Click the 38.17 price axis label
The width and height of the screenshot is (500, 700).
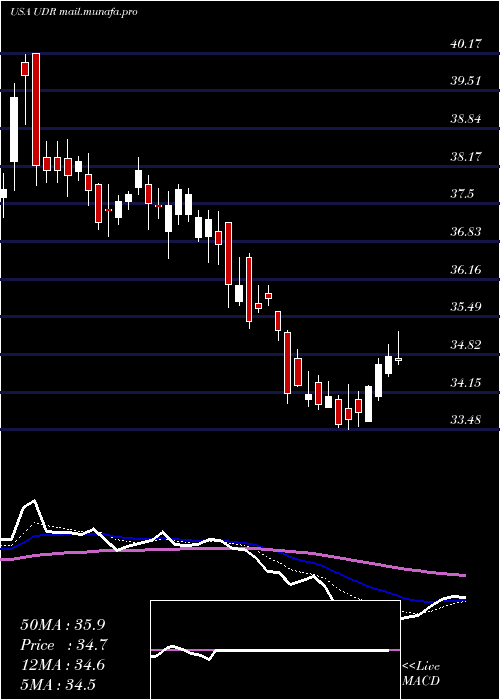click(x=465, y=157)
